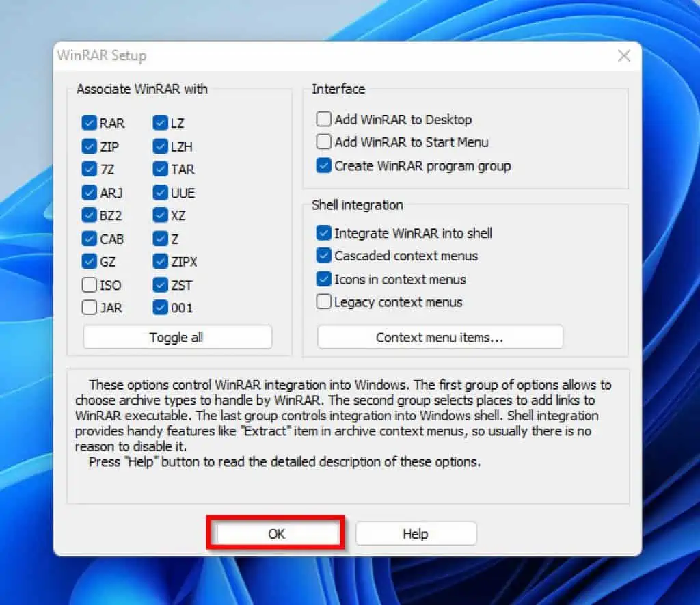This screenshot has height=605, width=700.
Task: Confirm setup with the OK button
Action: coord(275,533)
